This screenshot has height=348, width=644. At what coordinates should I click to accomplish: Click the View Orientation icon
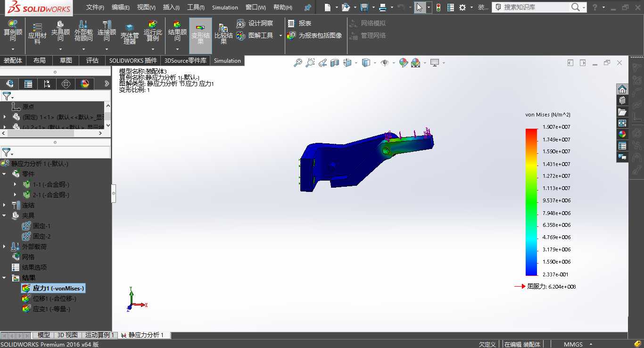[347, 63]
